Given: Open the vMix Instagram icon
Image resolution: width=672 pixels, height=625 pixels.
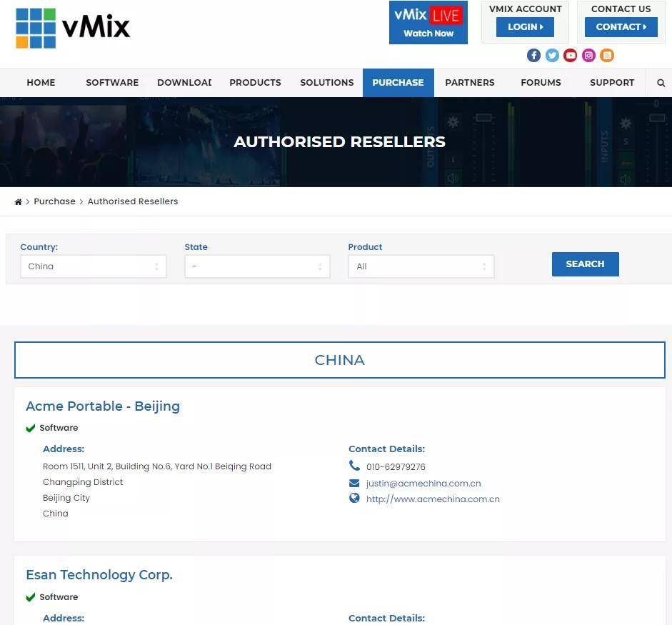Looking at the screenshot, I should [x=589, y=55].
